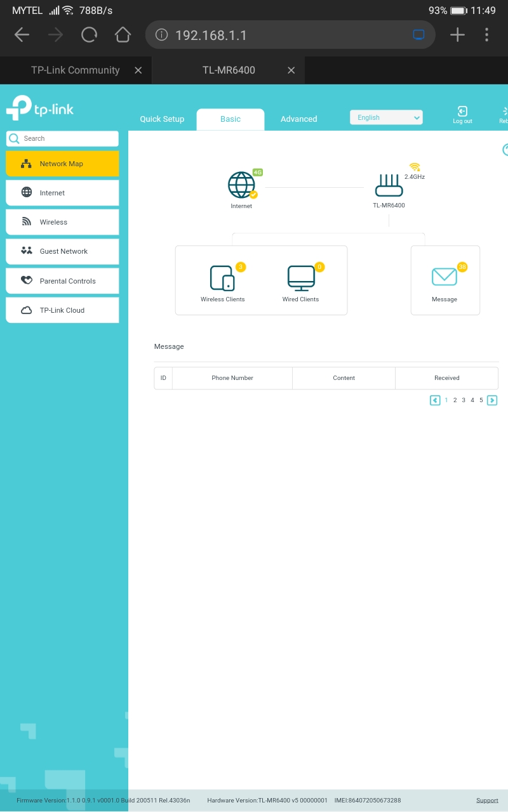Open site info icon in address bar

161,35
